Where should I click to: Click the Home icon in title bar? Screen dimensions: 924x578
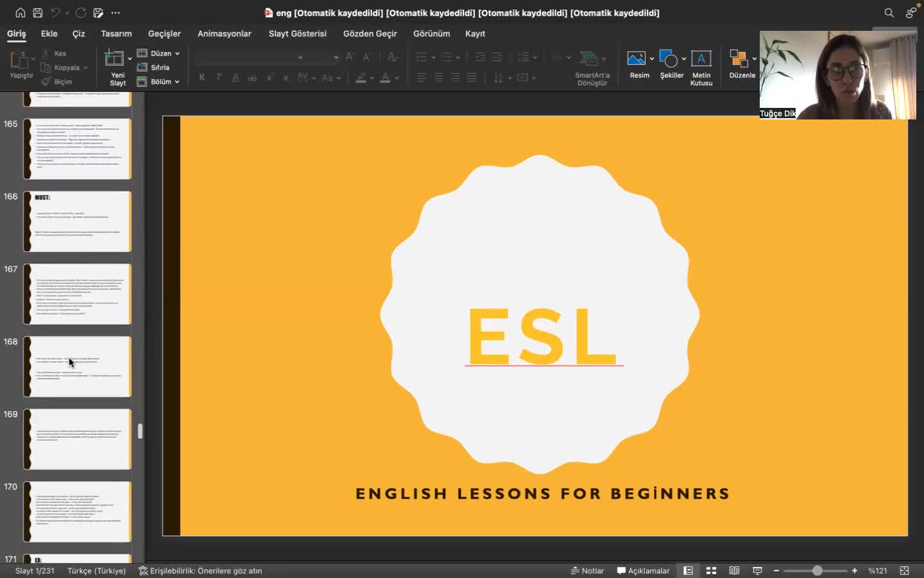tap(21, 13)
